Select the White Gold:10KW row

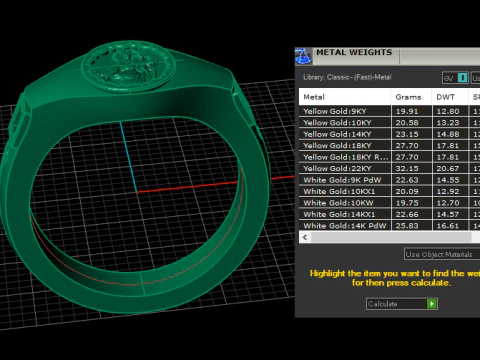pos(389,203)
